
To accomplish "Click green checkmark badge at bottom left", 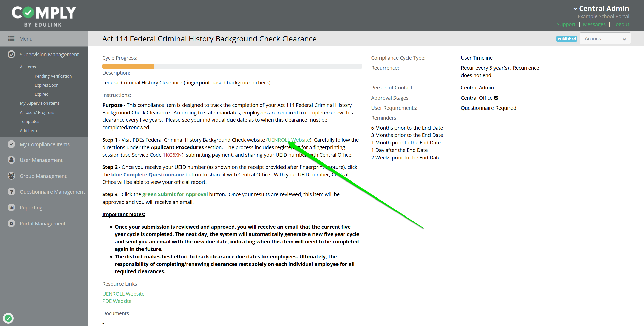I will pos(8,318).
